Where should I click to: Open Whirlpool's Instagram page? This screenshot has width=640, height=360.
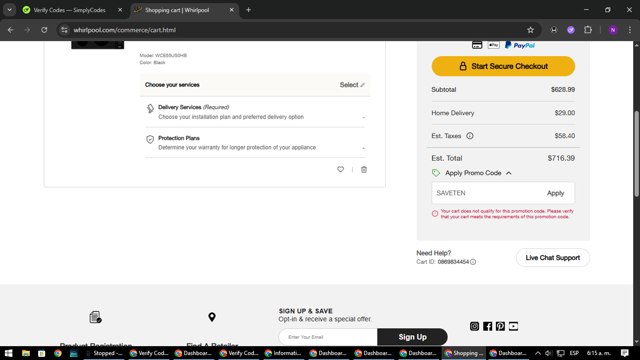474,326
